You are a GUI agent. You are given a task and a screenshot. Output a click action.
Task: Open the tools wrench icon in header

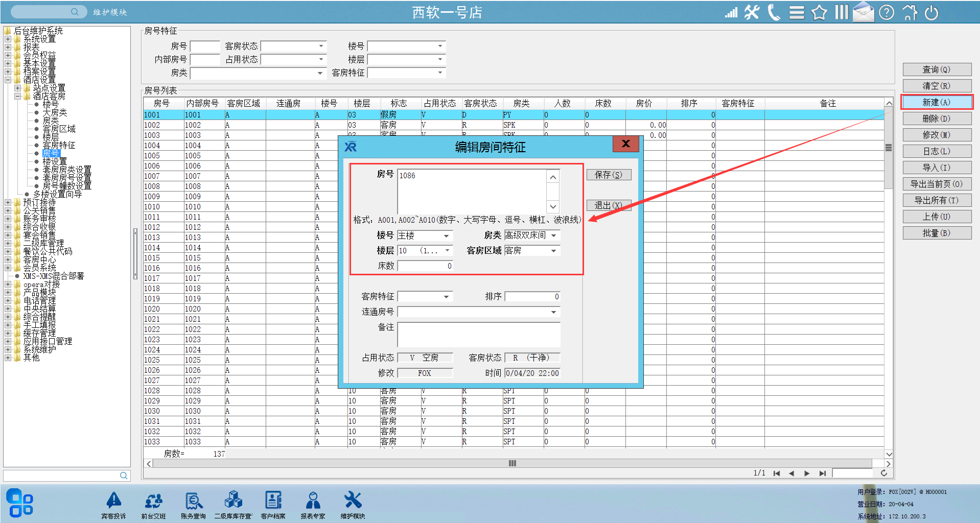pyautogui.click(x=752, y=12)
